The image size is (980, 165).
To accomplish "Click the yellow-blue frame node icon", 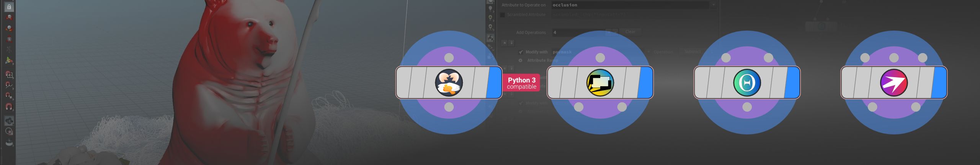I will tap(600, 82).
